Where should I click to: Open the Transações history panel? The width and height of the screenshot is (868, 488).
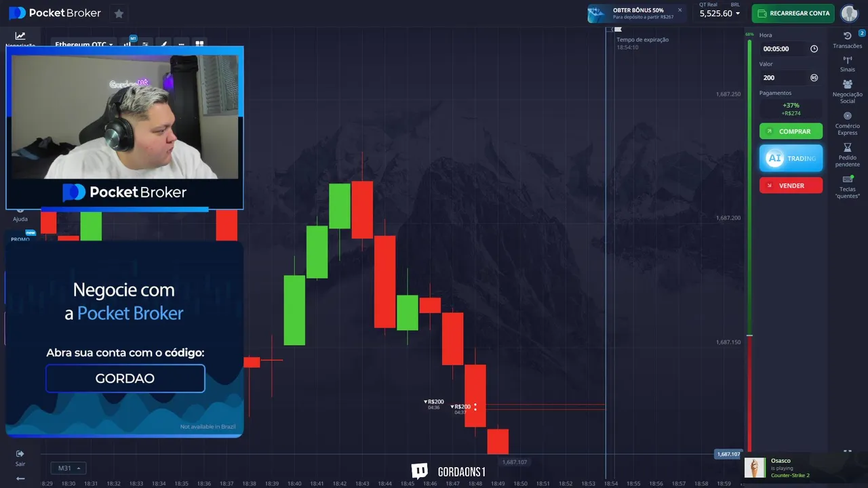[x=848, y=40]
